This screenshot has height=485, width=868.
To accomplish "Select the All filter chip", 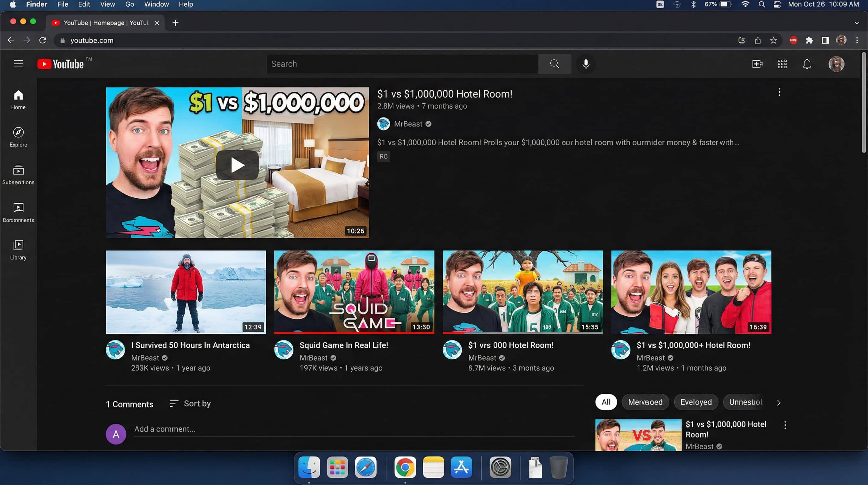I will point(606,402).
